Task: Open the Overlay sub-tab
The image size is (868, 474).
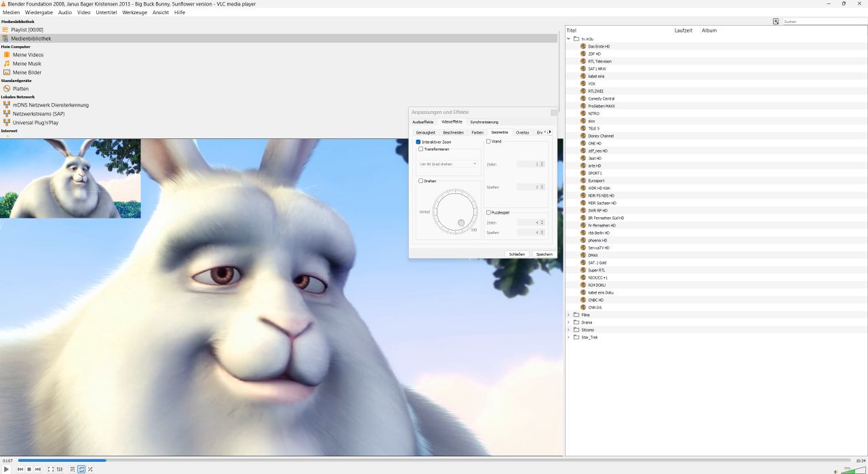Action: (522, 132)
